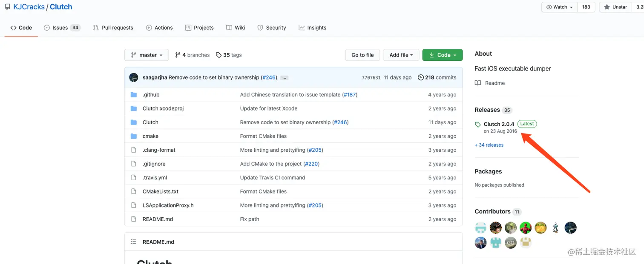Open the .clang-format file
The width and height of the screenshot is (644, 264).
(x=159, y=150)
